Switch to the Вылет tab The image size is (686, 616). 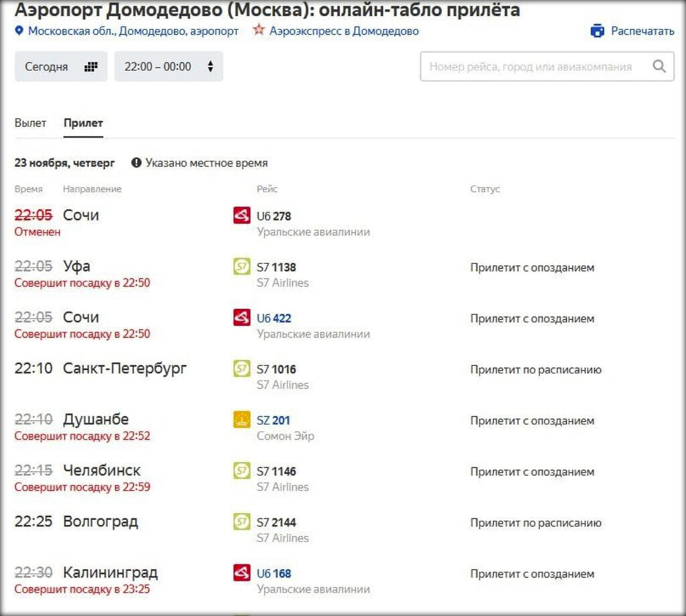pos(30,123)
